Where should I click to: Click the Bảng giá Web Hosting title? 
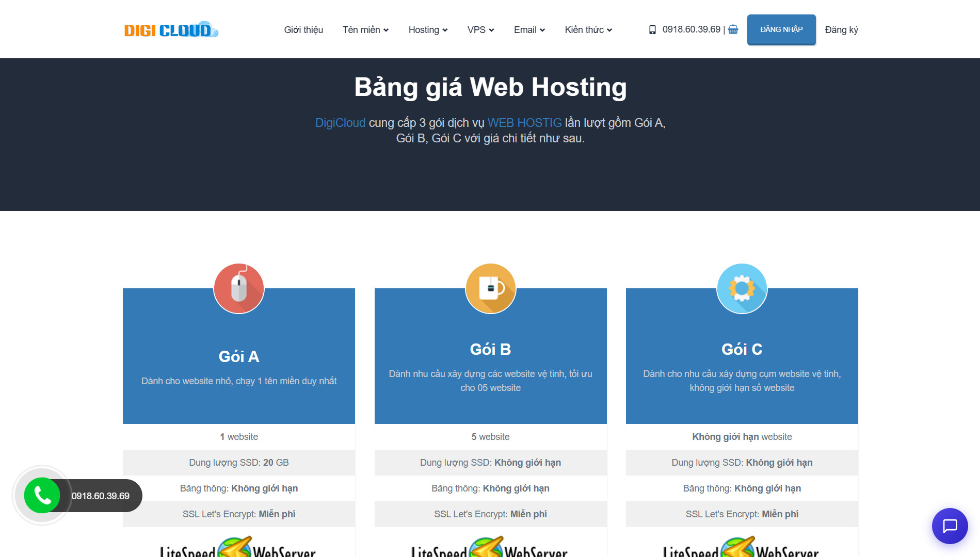(x=490, y=87)
